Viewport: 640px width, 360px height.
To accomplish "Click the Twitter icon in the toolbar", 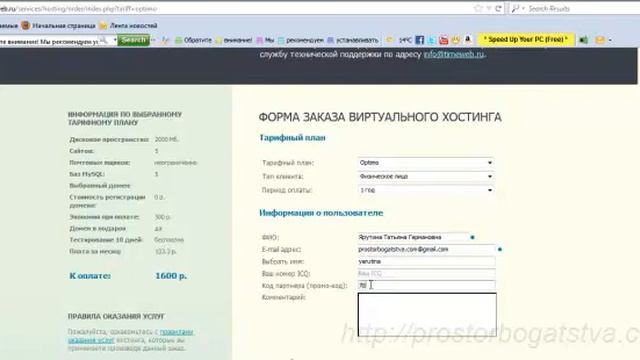I will click(432, 40).
